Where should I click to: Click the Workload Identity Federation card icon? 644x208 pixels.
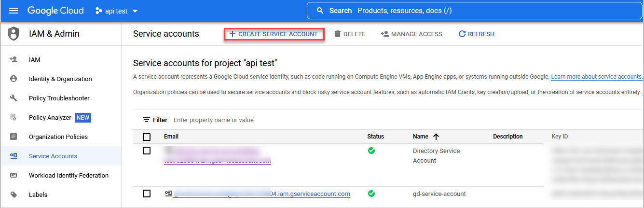coord(14,175)
